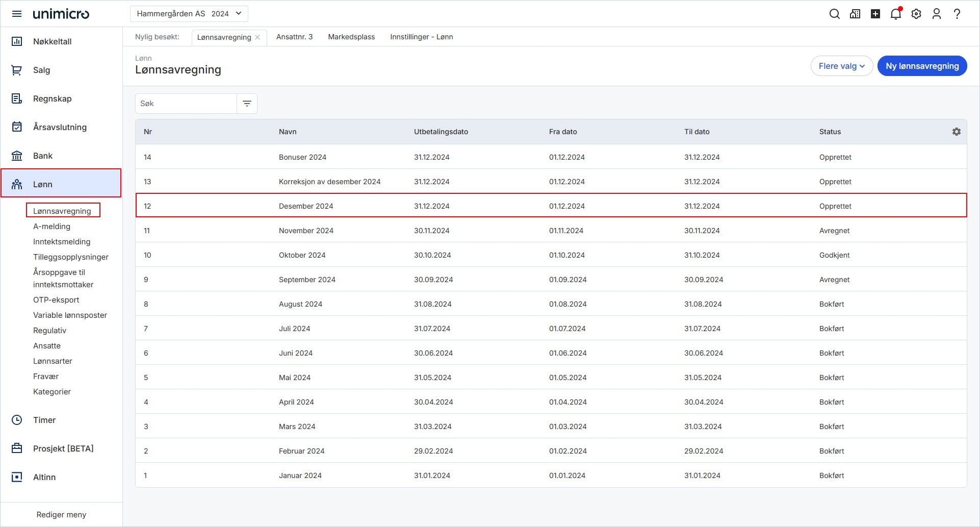Open the Desember 2024 payroll row
Screen dimensions: 980x527
tap(306, 206)
